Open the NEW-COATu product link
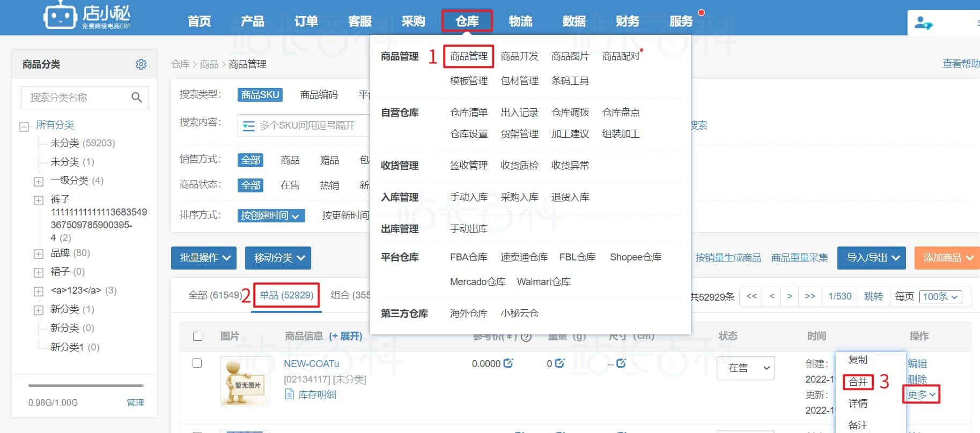980x433 pixels. click(x=311, y=363)
